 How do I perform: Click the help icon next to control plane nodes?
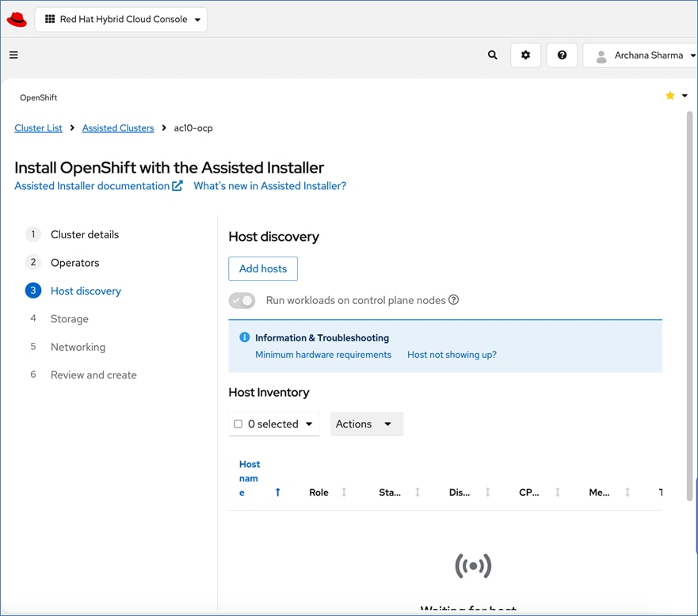coord(454,300)
